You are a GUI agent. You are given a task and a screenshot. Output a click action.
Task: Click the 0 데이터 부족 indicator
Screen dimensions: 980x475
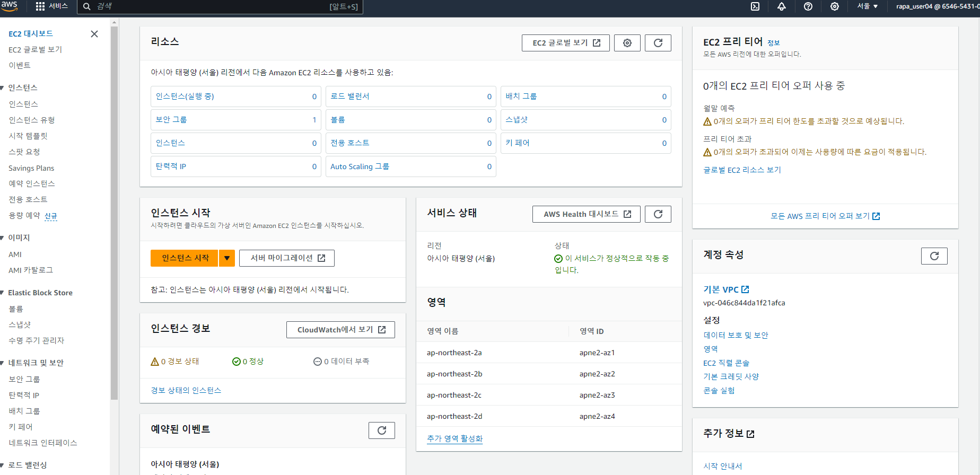pyautogui.click(x=341, y=362)
